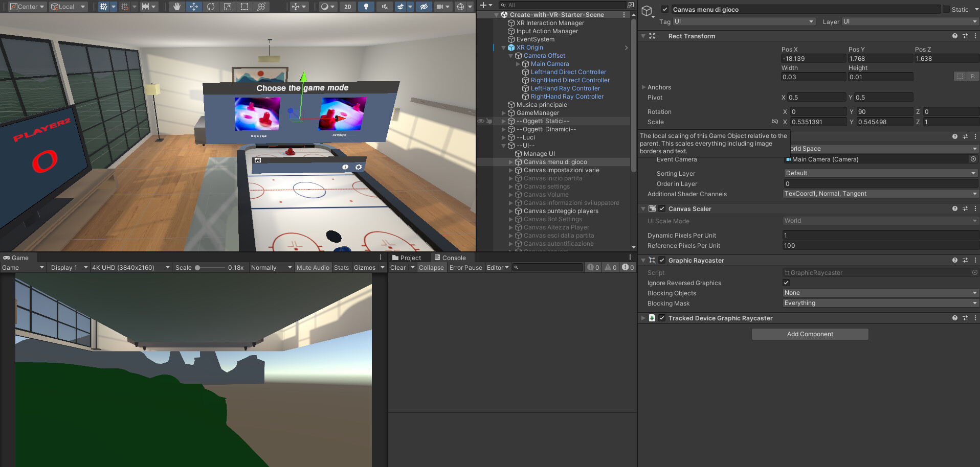Uncheck Ignore Reversed Graphics
Viewport: 980px width, 467px height.
[x=786, y=283]
